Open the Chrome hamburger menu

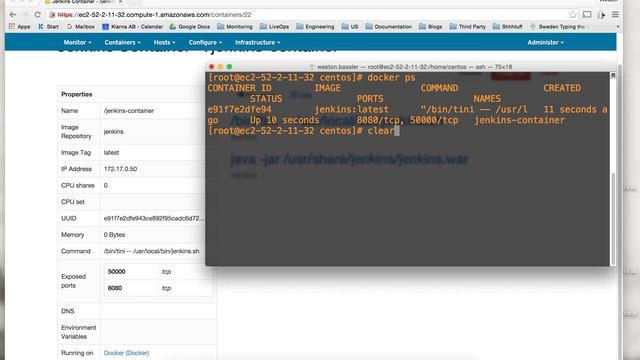615,15
